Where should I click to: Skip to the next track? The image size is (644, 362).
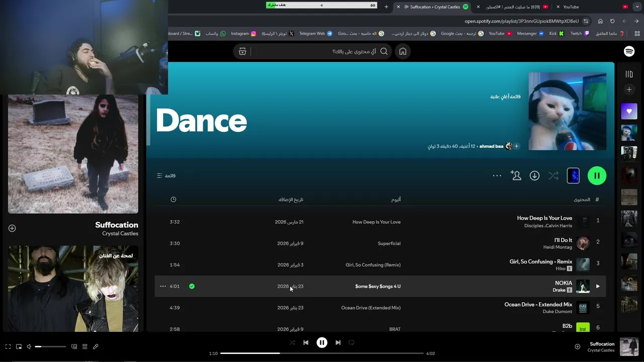point(338,342)
